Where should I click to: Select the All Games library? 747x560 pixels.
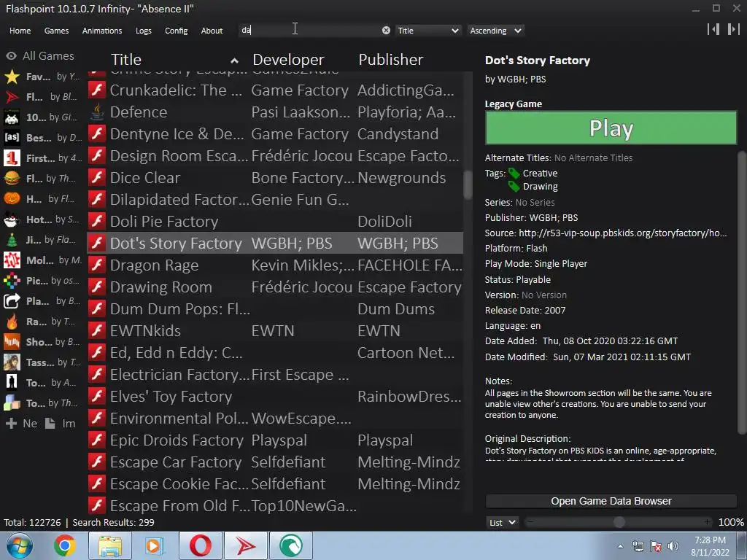40,56
